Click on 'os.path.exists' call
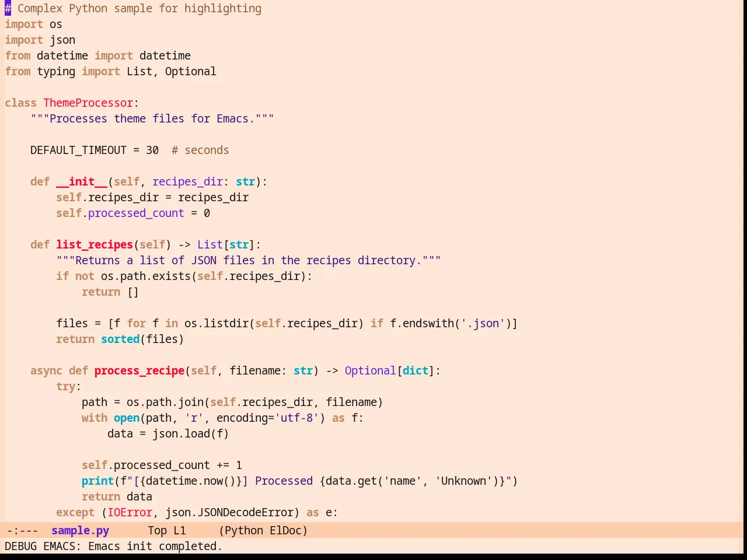The width and height of the screenshot is (747, 560). coord(146,276)
